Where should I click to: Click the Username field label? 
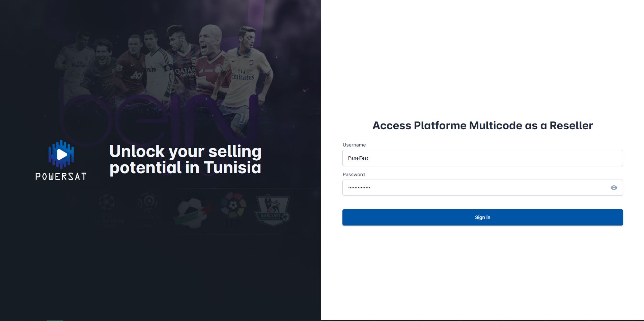pyautogui.click(x=354, y=145)
